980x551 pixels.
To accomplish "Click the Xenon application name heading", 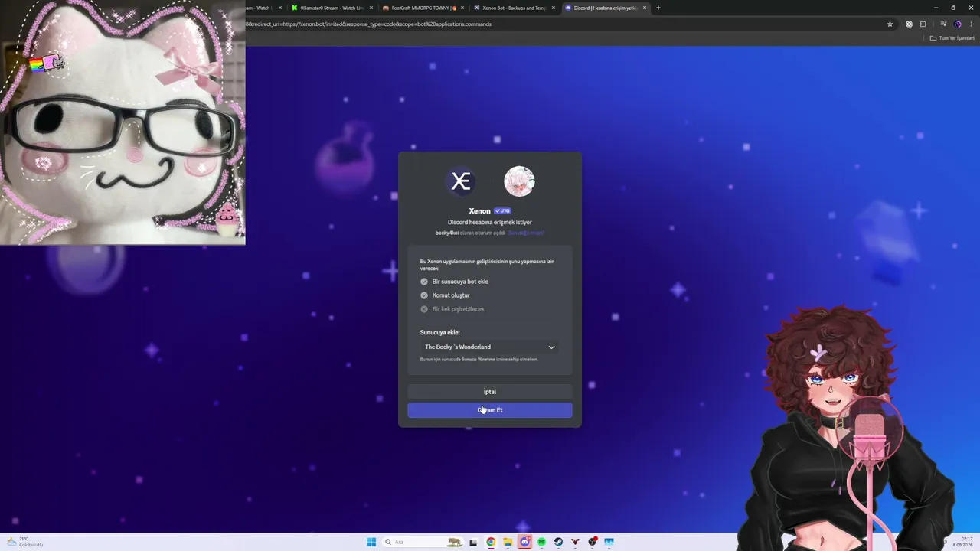I will point(479,211).
